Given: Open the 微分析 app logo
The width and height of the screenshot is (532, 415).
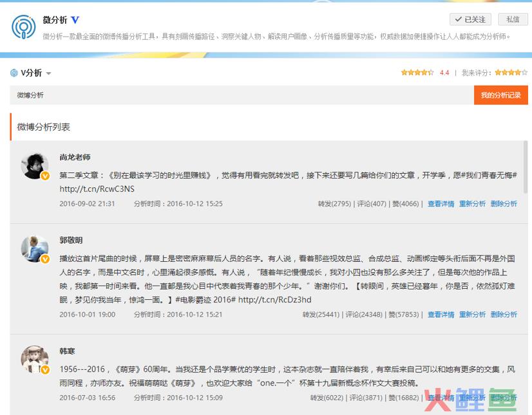Looking at the screenshot, I should click(x=23, y=26).
